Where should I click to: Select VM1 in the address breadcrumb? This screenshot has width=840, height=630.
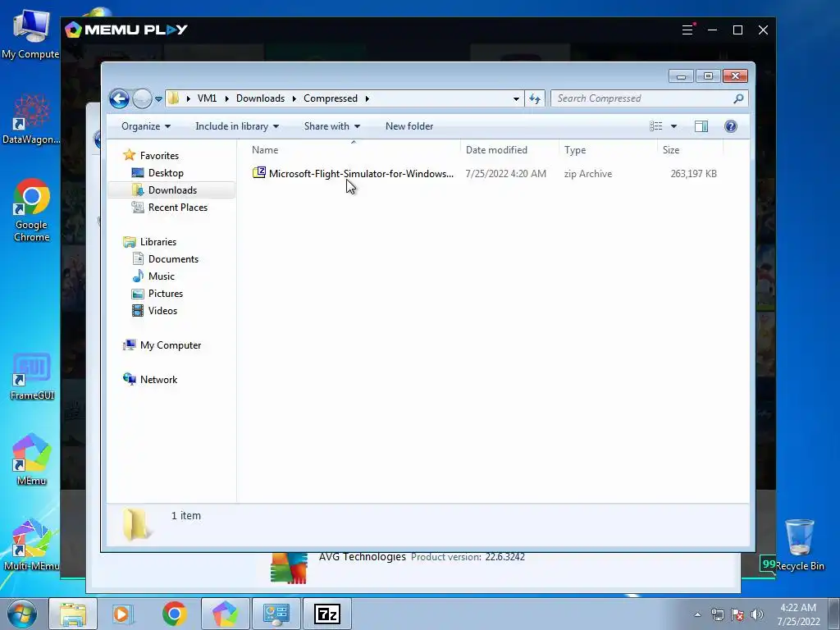207,98
